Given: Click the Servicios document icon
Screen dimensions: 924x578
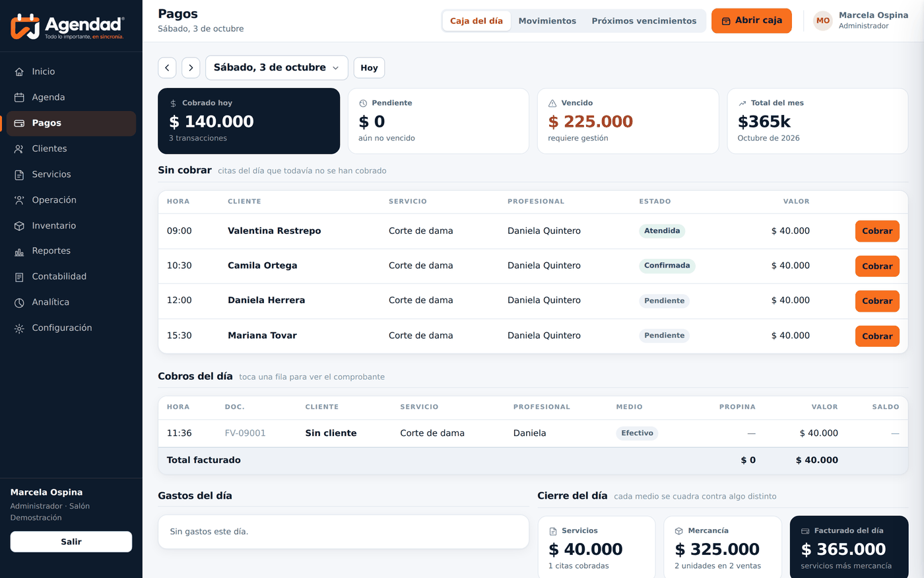Looking at the screenshot, I should (x=19, y=174).
